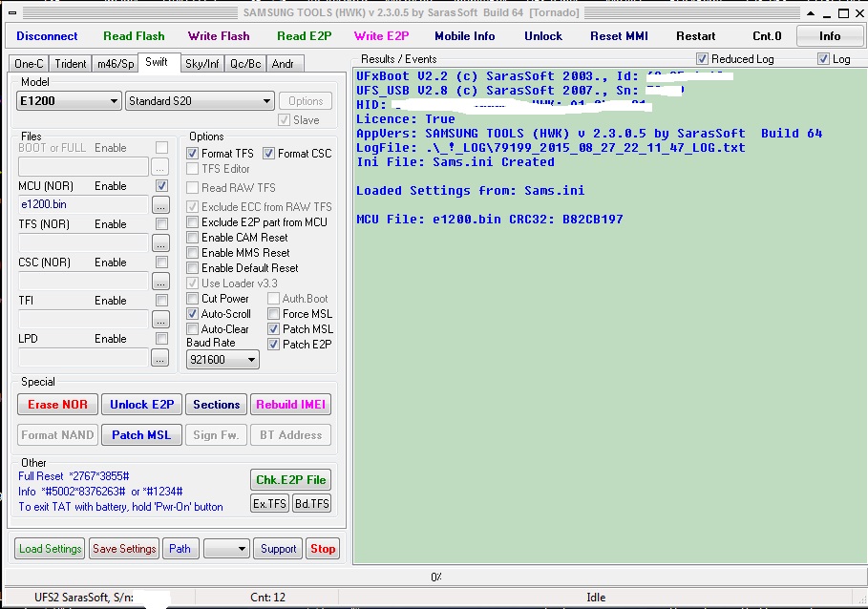Click the Erase NOR button
Image resolution: width=868 pixels, height=609 pixels.
[57, 405]
